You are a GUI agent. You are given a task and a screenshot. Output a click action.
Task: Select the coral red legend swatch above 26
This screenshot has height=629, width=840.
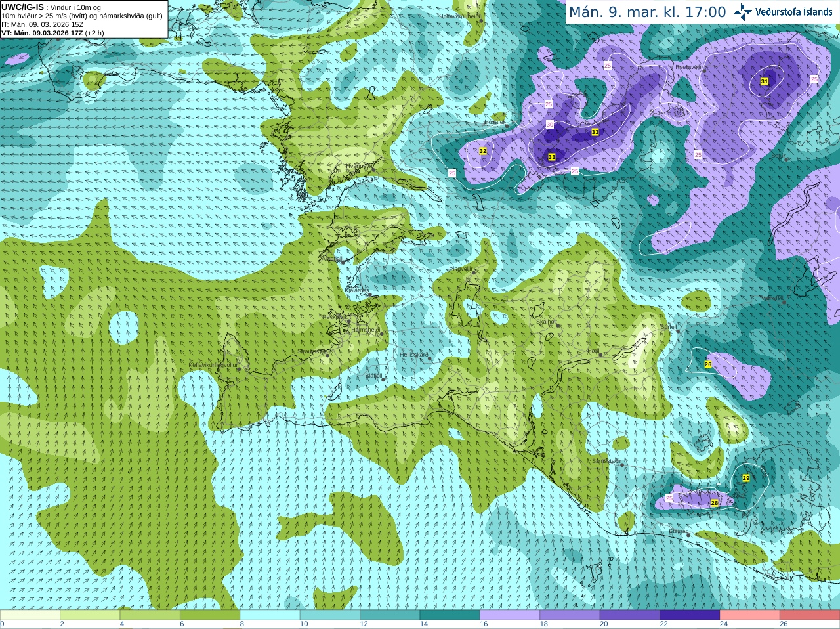pyautogui.click(x=810, y=615)
